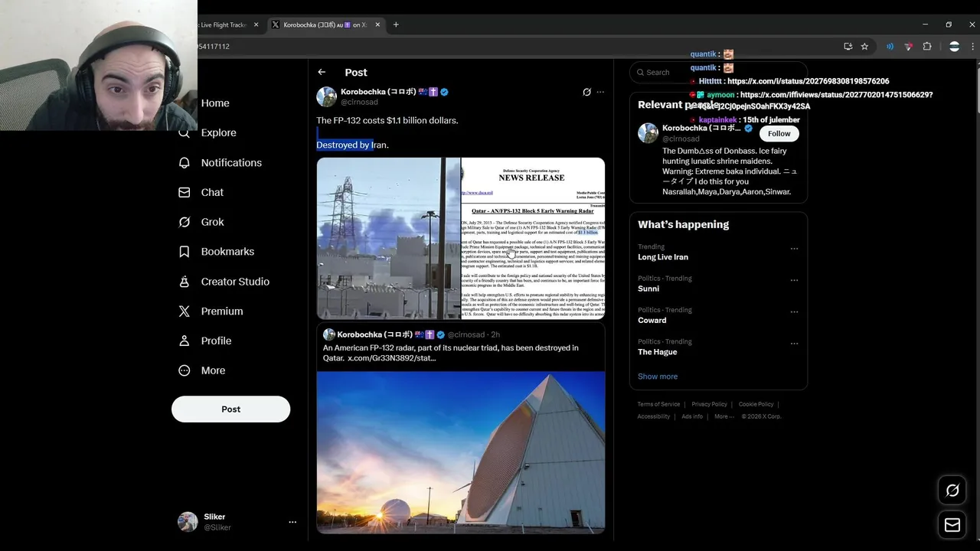Click the floating Grok button
This screenshot has width=980, height=551.
click(952, 491)
